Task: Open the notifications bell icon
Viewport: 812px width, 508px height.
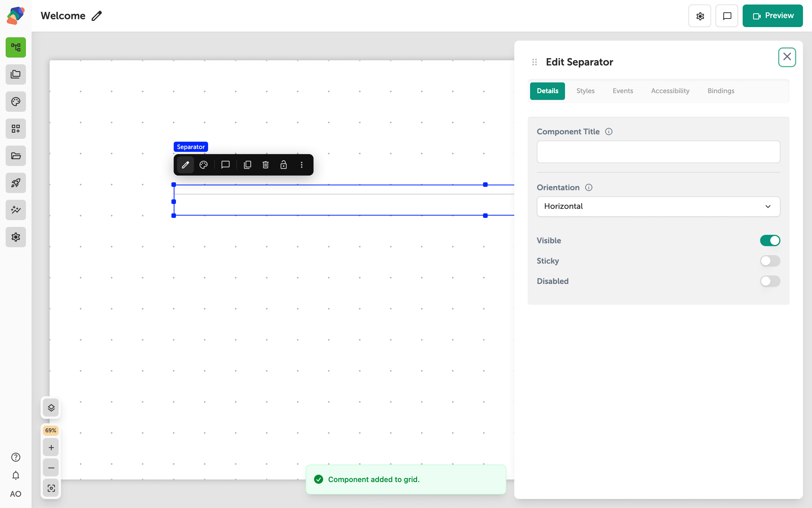Action: point(16,476)
